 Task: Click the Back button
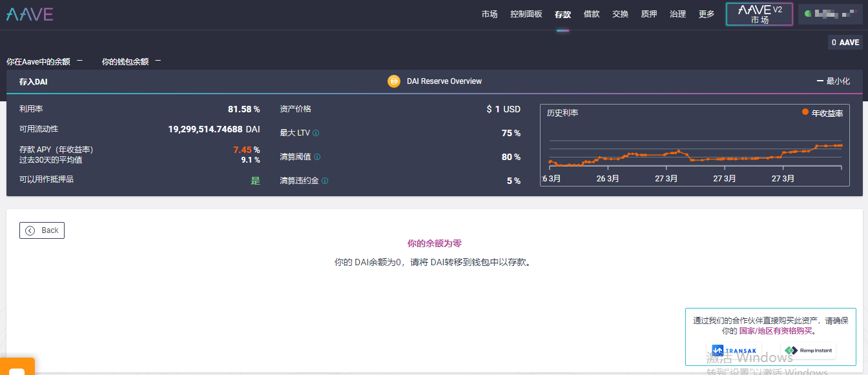click(42, 230)
